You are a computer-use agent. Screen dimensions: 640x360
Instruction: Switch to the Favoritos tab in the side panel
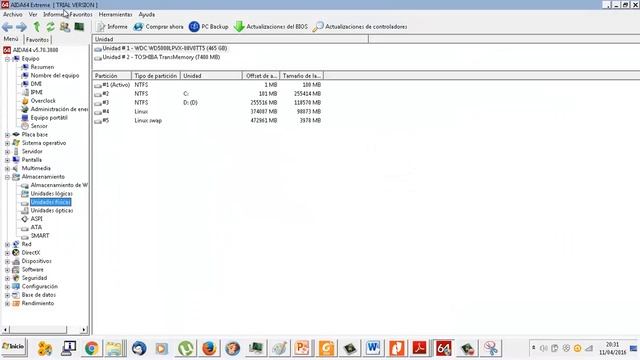tap(37, 40)
